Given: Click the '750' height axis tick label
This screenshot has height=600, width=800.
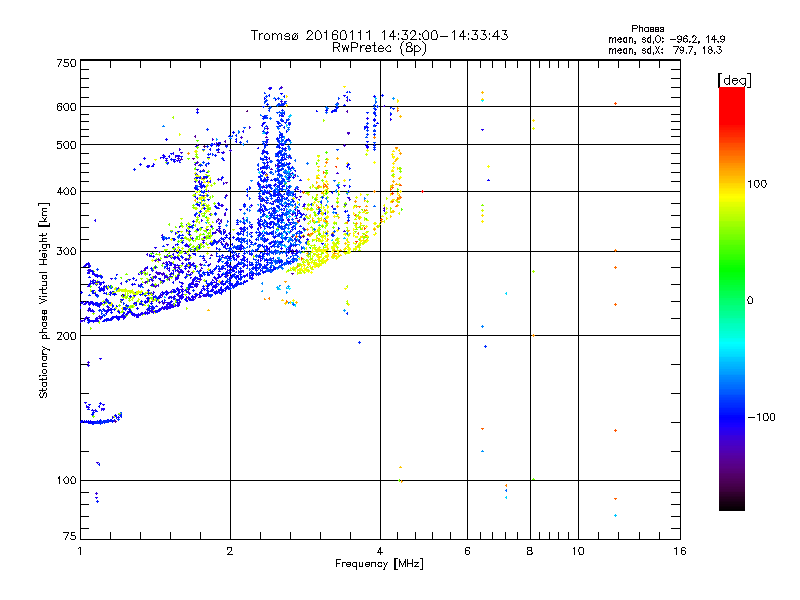Looking at the screenshot, I should point(66,63).
